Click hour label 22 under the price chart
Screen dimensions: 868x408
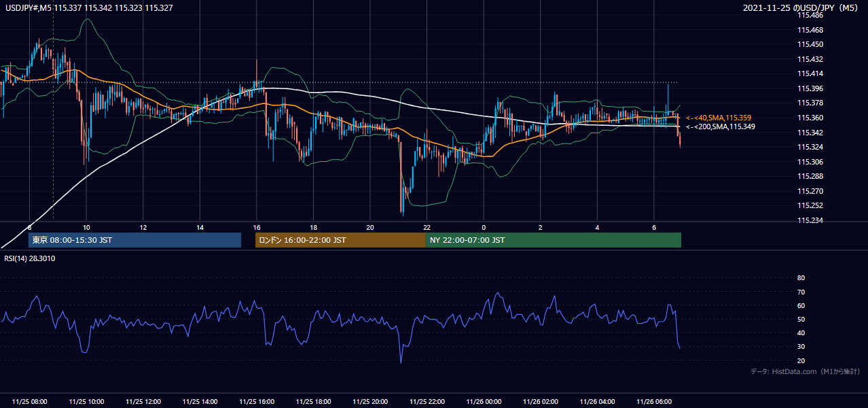click(427, 227)
